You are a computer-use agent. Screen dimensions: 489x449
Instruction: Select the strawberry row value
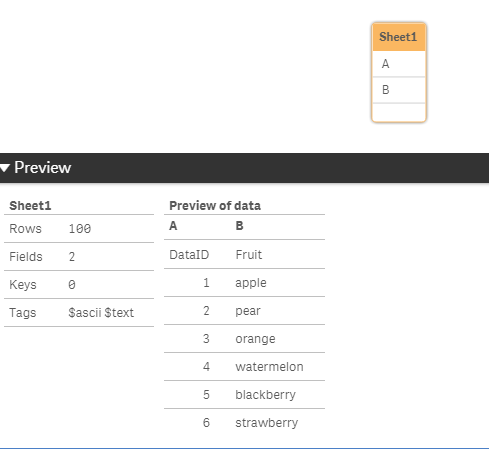tap(267, 423)
